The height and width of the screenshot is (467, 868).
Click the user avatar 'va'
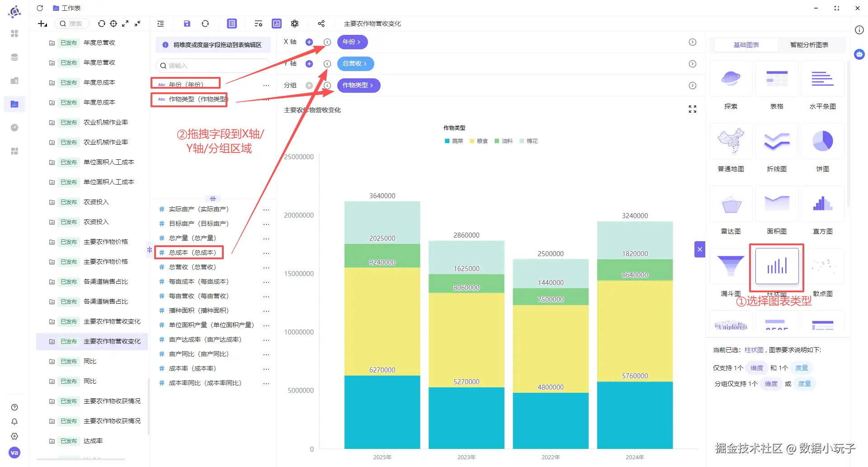14,453
